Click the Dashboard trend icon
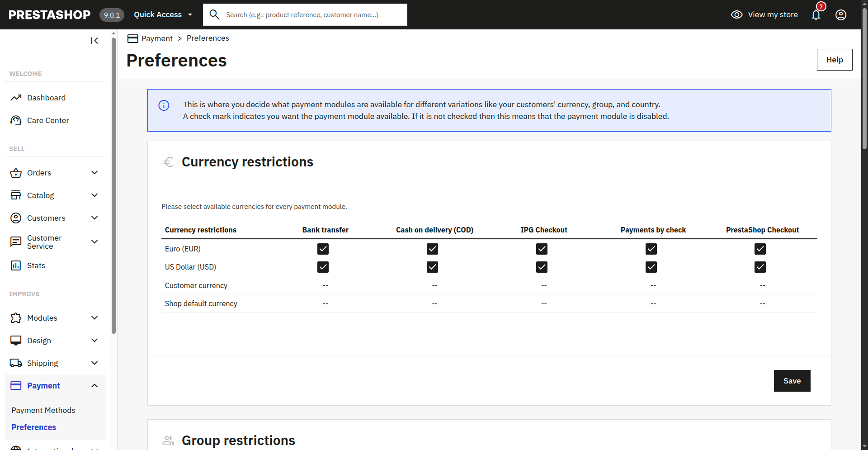 tap(16, 98)
